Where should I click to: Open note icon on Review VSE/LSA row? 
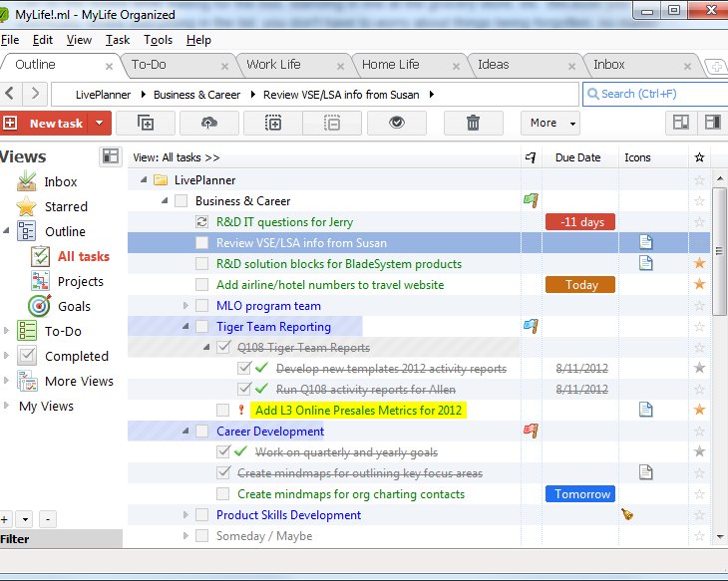(x=646, y=242)
